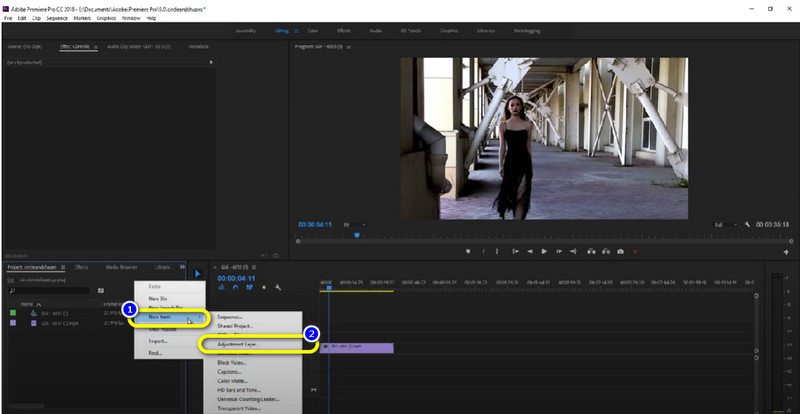
Task: Click the Export Frame camera icon
Action: (x=621, y=251)
